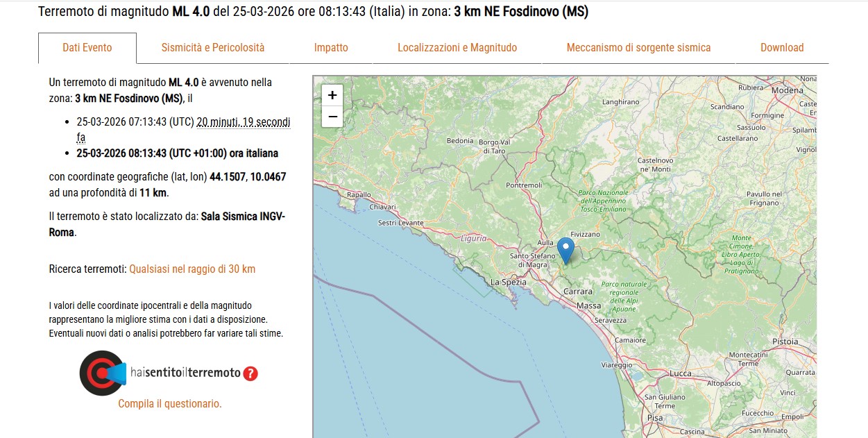Open the Qualsiasi nel raggio di 30 km link

click(x=193, y=268)
